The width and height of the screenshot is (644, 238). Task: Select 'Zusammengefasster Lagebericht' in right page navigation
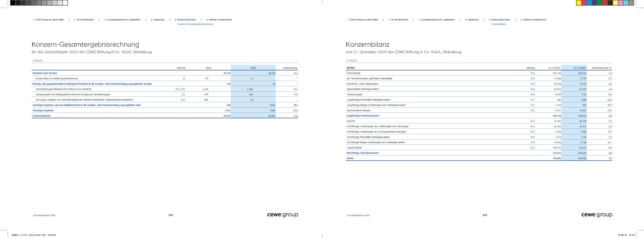pos(438,20)
